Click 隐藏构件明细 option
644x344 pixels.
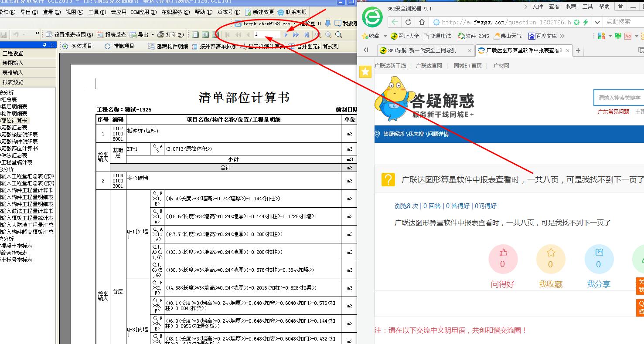tap(168, 46)
